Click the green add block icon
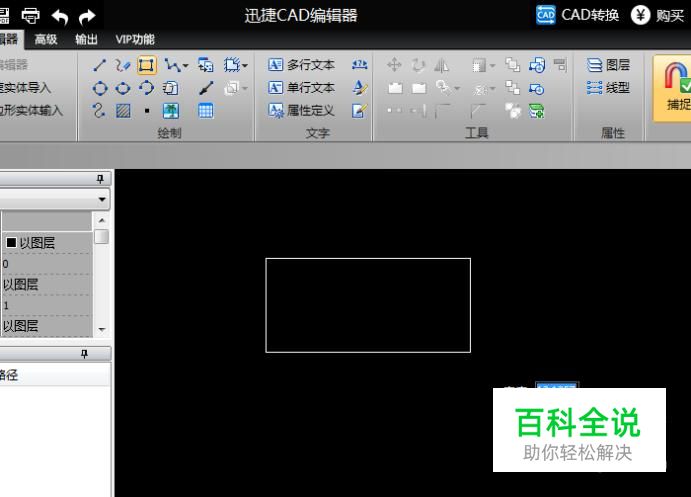Viewport: 691px width, 497px height. (x=536, y=111)
